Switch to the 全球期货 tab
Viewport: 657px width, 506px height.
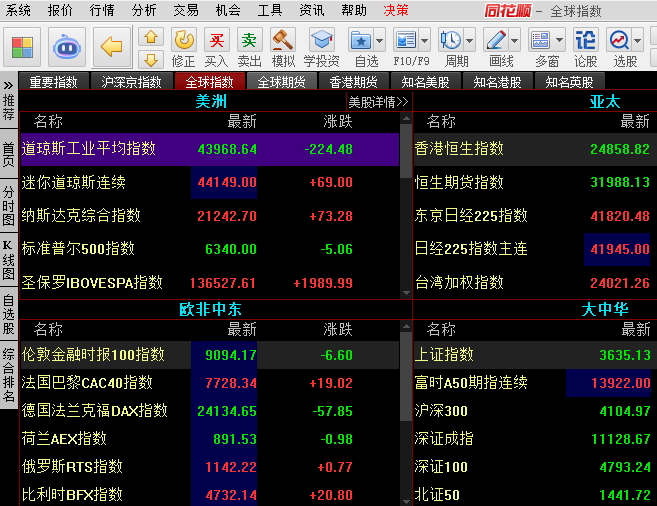coord(281,82)
